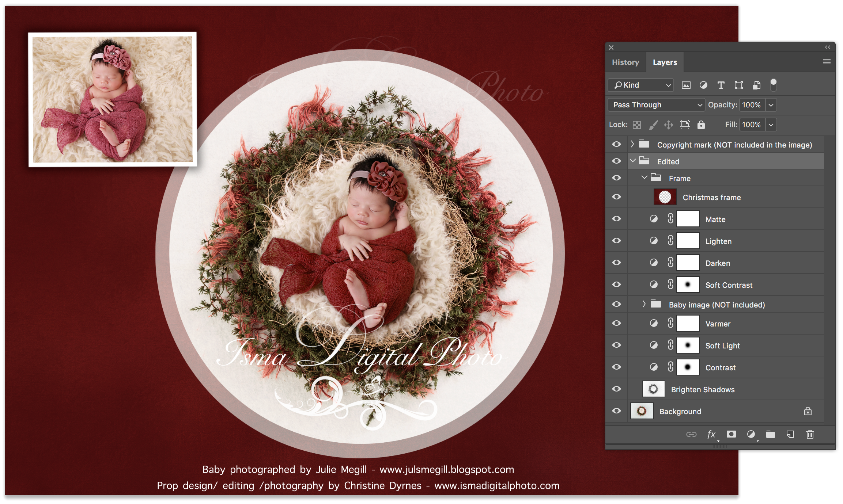Collapse panel with double-arrow icon

click(x=828, y=47)
